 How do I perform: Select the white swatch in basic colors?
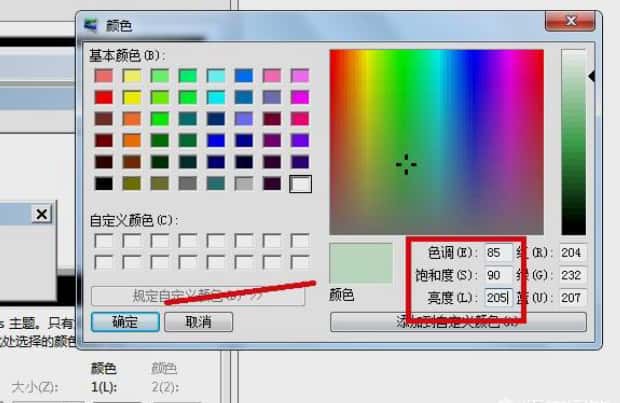click(300, 184)
